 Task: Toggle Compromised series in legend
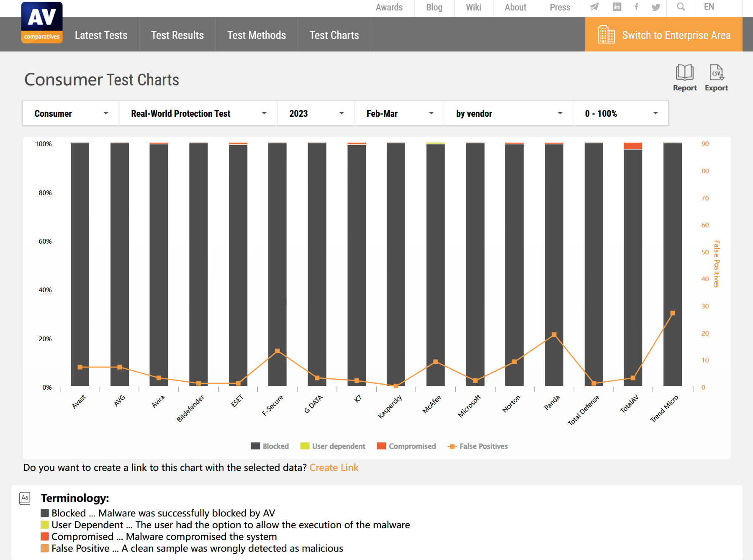tap(406, 446)
